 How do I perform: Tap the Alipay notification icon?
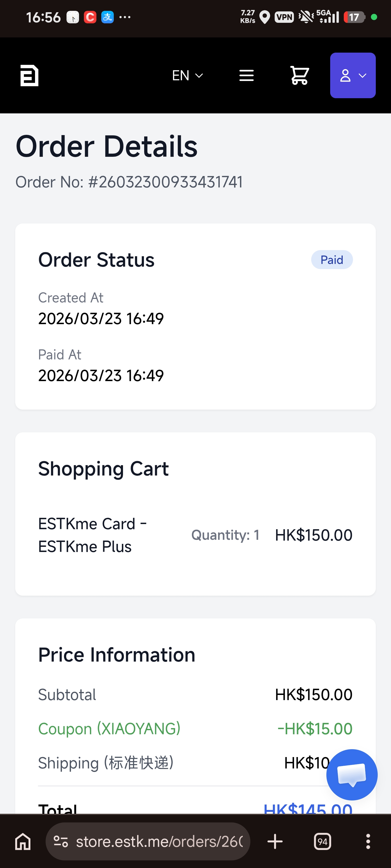107,17
